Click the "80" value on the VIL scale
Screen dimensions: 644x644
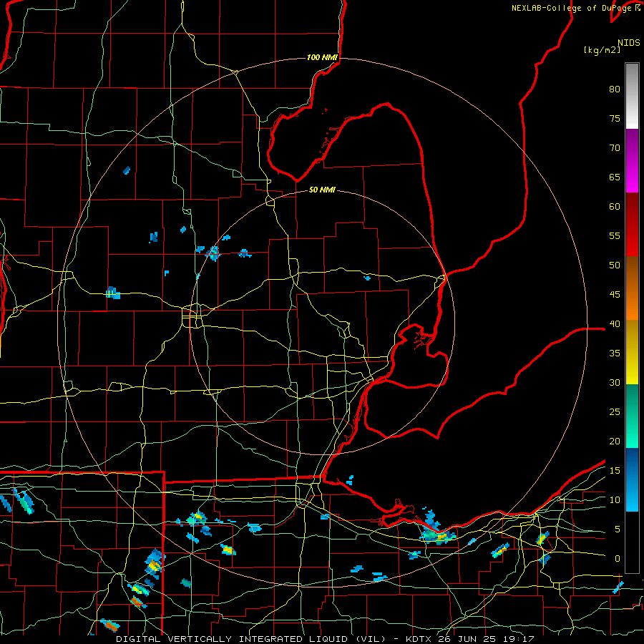615,89
